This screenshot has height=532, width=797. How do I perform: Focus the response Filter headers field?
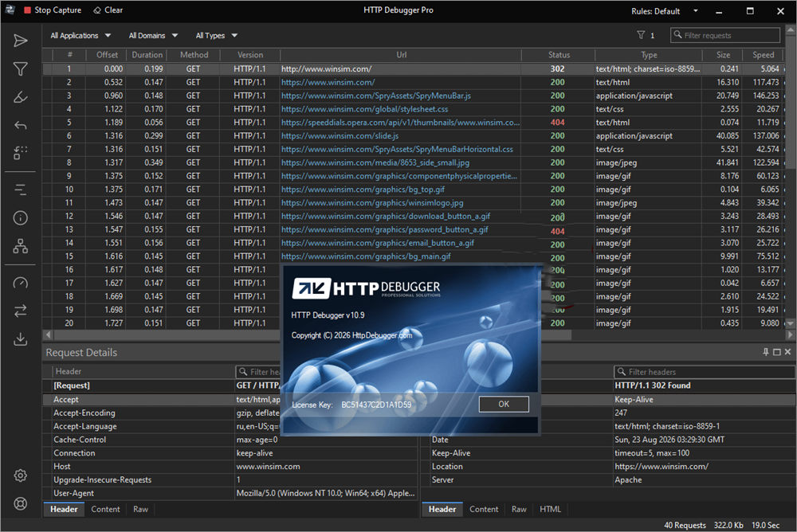tap(704, 372)
